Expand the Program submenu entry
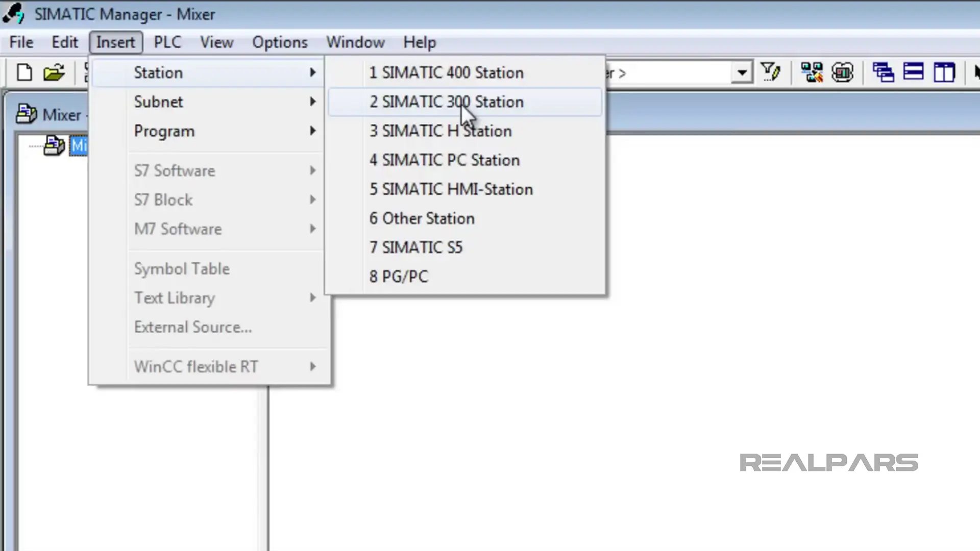The image size is (980, 551). coord(208,131)
